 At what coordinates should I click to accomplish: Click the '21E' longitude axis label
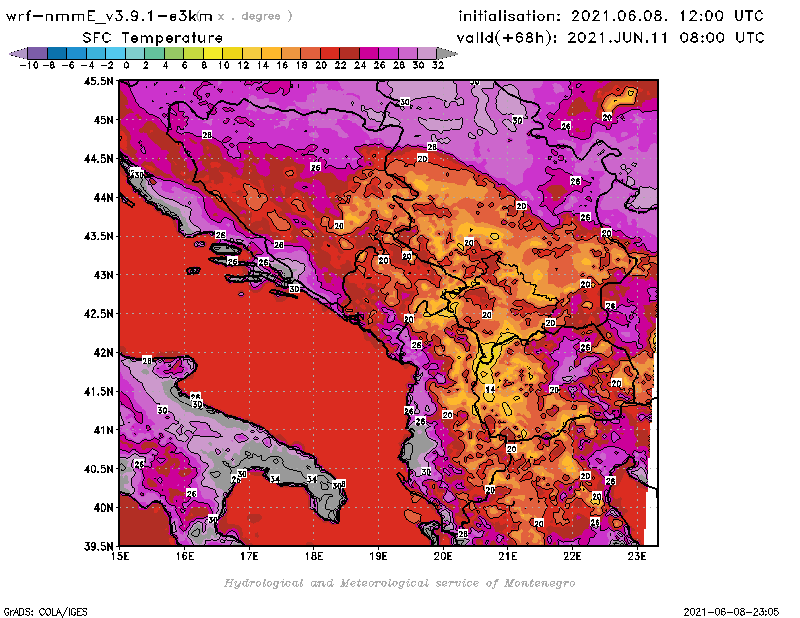tap(508, 556)
